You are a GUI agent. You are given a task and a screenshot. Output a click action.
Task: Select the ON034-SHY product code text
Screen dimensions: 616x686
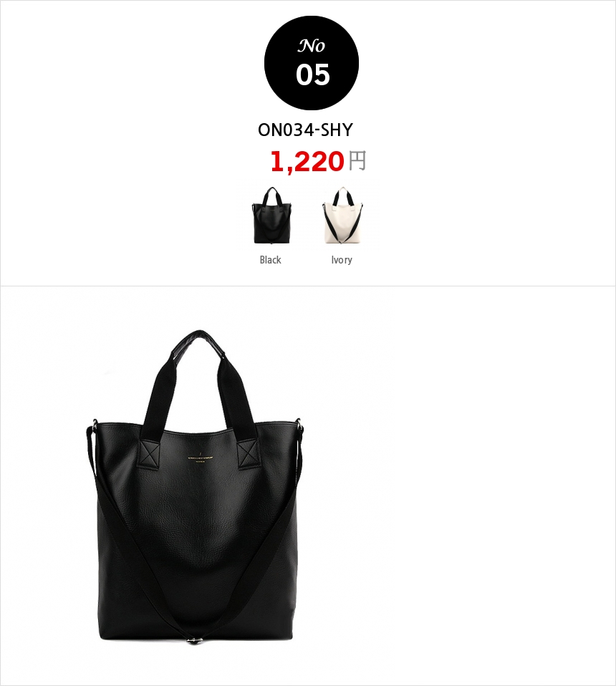[305, 130]
